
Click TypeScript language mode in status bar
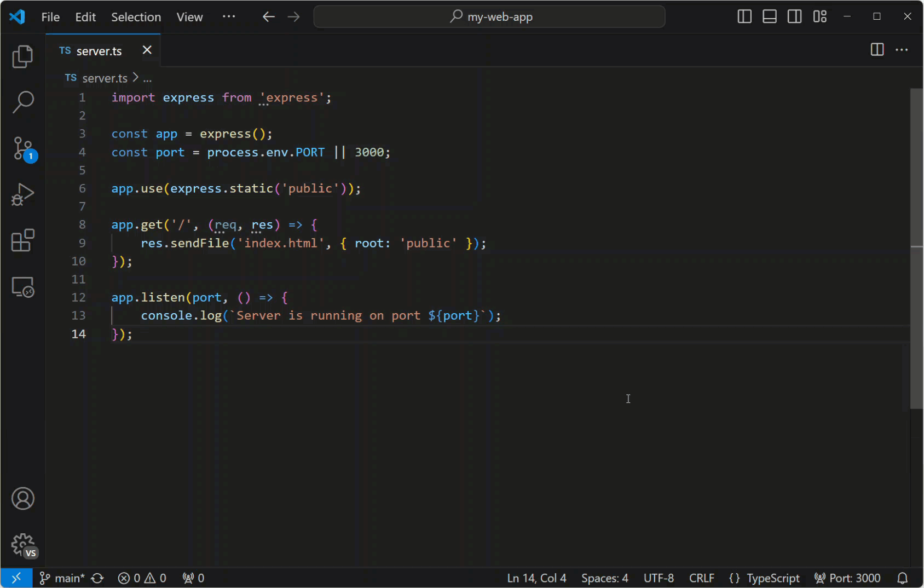point(772,578)
